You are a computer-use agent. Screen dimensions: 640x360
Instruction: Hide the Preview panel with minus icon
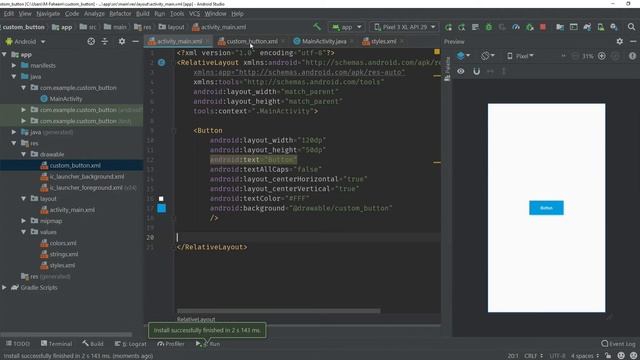(633, 41)
